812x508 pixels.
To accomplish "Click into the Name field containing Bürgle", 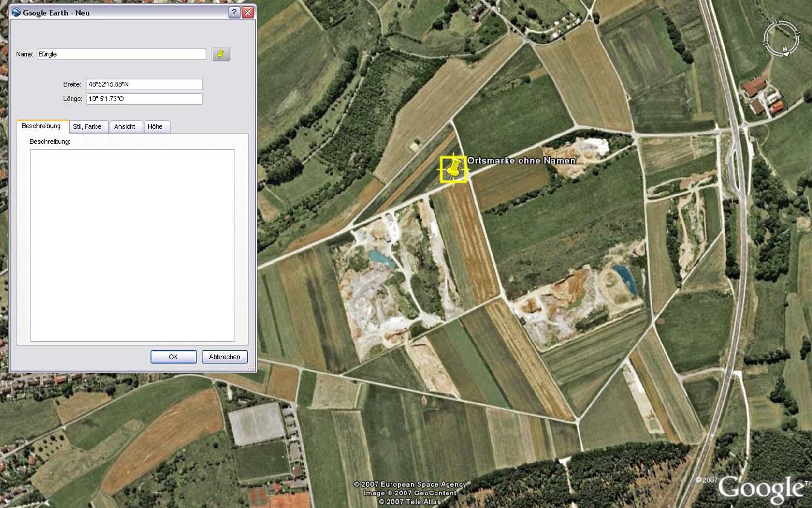I will click(122, 54).
